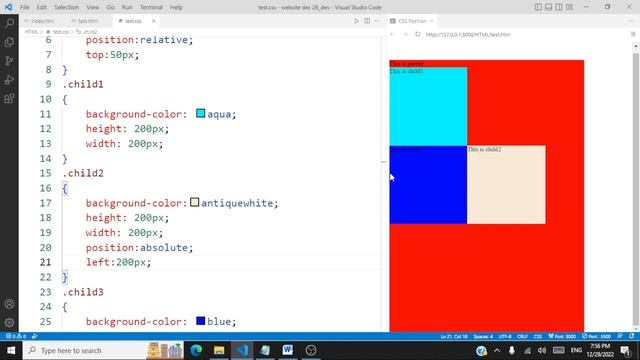Open File Explorer from the taskbar
640x360 pixels.
219,350
